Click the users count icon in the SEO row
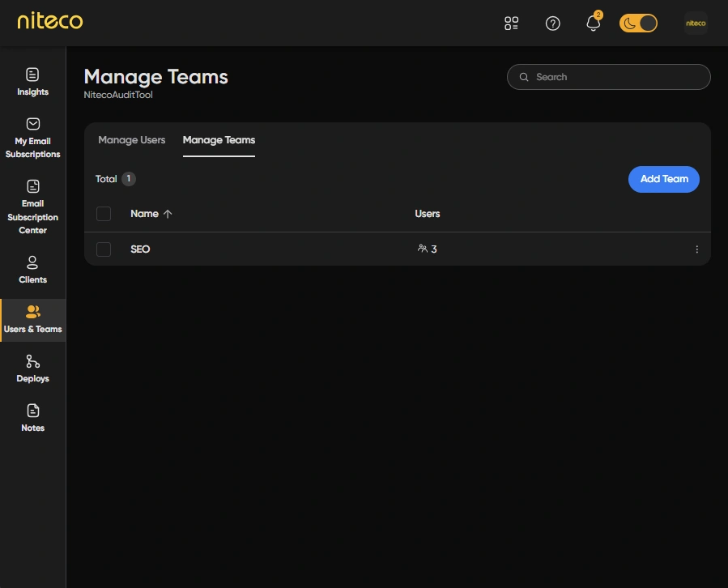Viewport: 728px width, 588px height. [x=422, y=249]
